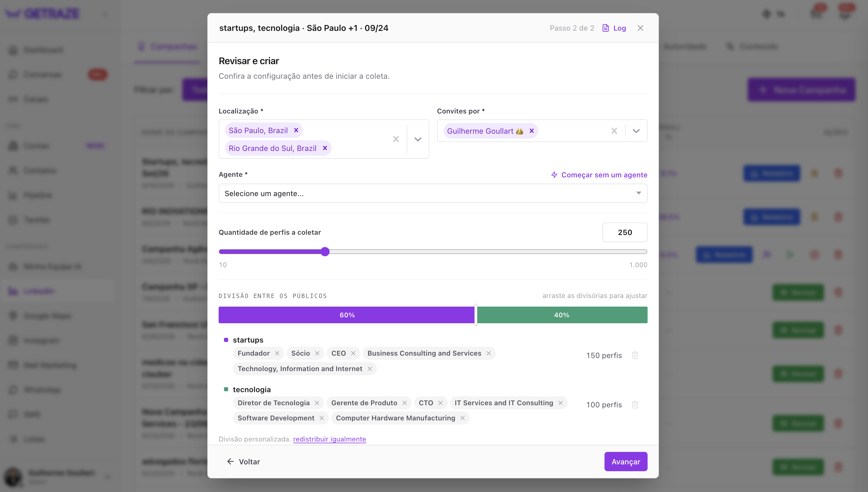This screenshot has width=868, height=492.
Task: Click the profile quantity slider handle
Action: [325, 251]
